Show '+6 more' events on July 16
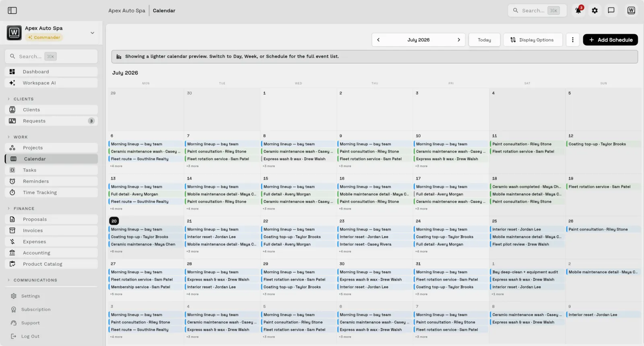Image resolution: width=644 pixels, height=346 pixels. 345,209
